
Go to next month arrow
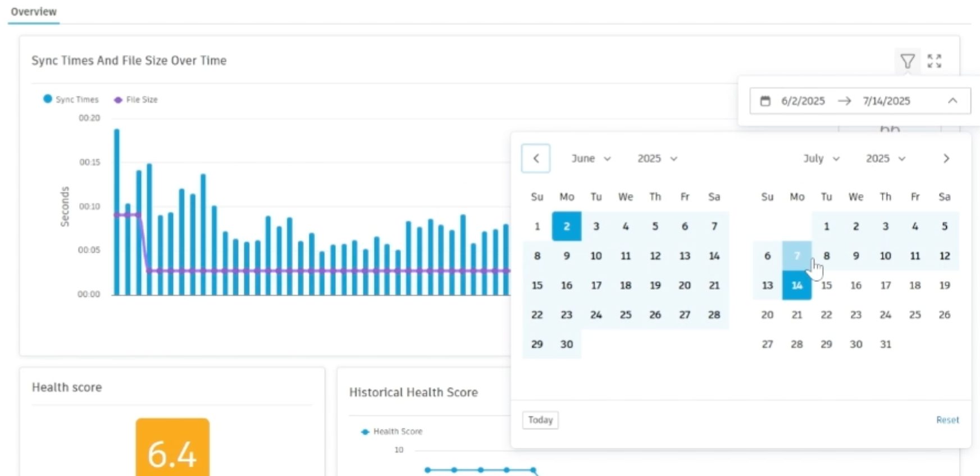click(x=946, y=158)
